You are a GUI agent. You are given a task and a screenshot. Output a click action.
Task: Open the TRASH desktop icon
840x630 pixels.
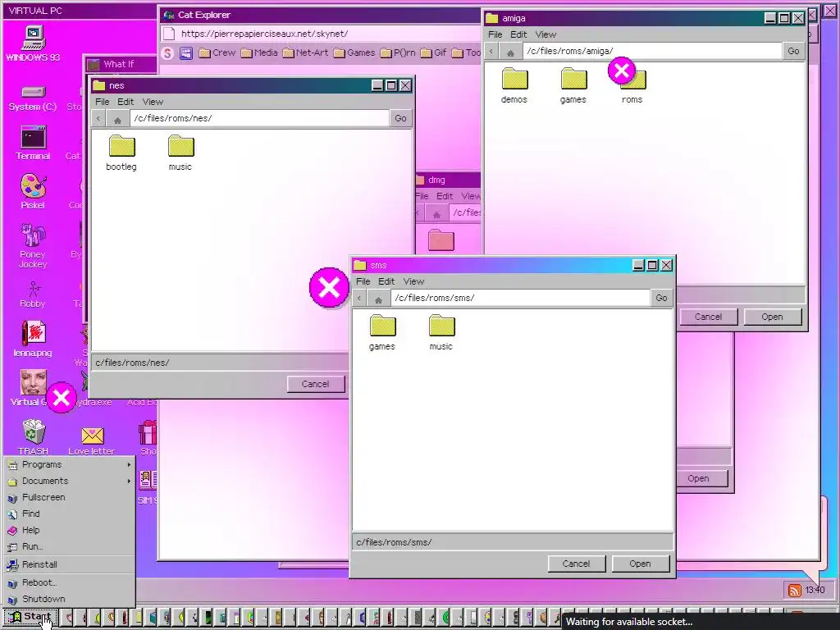[x=33, y=437]
